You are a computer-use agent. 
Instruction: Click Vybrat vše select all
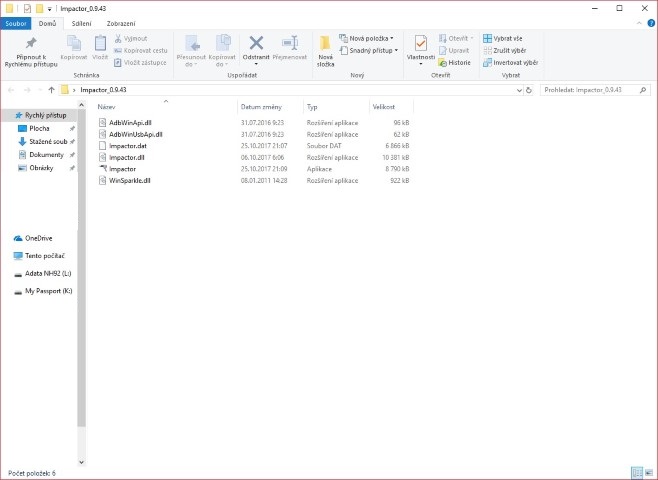point(503,39)
